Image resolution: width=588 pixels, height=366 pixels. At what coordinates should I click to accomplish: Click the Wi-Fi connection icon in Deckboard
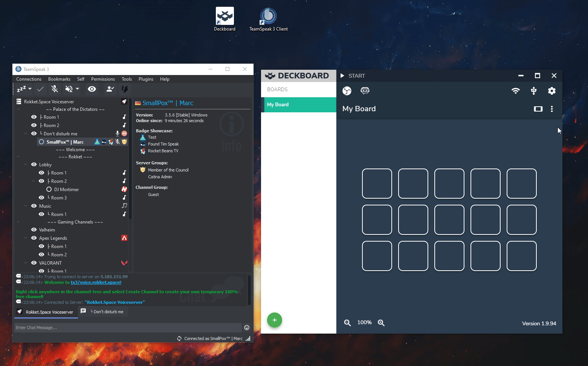(516, 90)
